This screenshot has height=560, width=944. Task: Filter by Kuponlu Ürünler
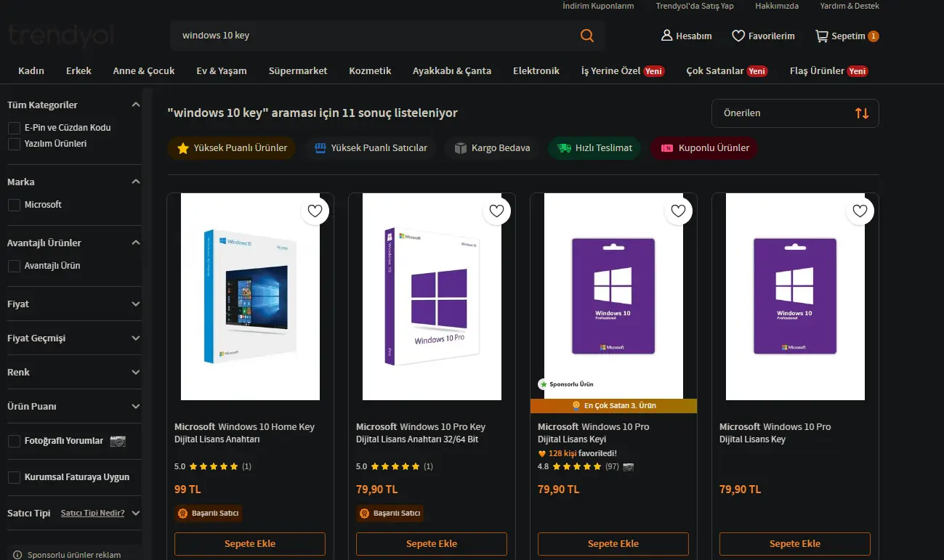[705, 148]
